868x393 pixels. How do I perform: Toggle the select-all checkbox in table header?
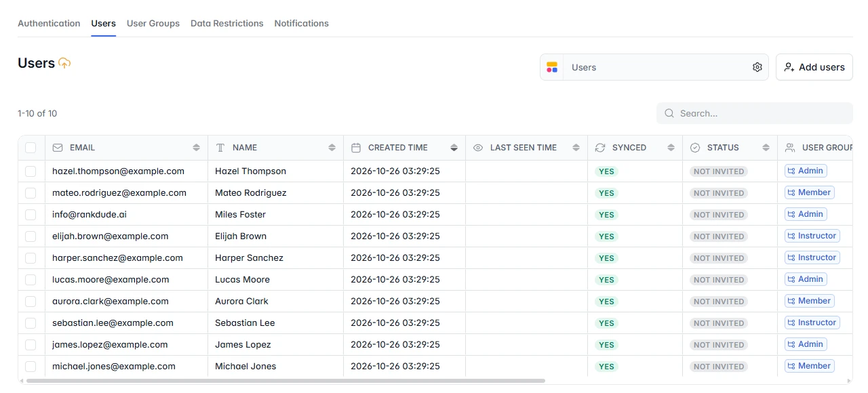point(31,147)
